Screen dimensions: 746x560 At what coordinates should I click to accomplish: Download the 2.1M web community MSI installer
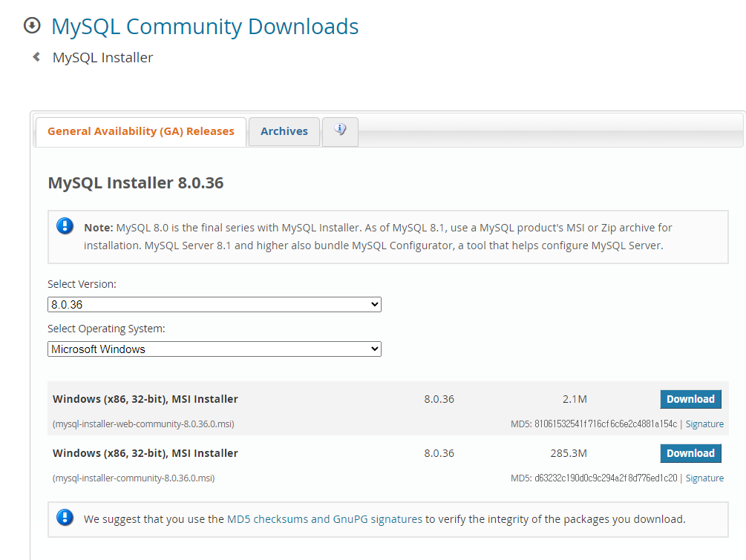click(x=691, y=399)
